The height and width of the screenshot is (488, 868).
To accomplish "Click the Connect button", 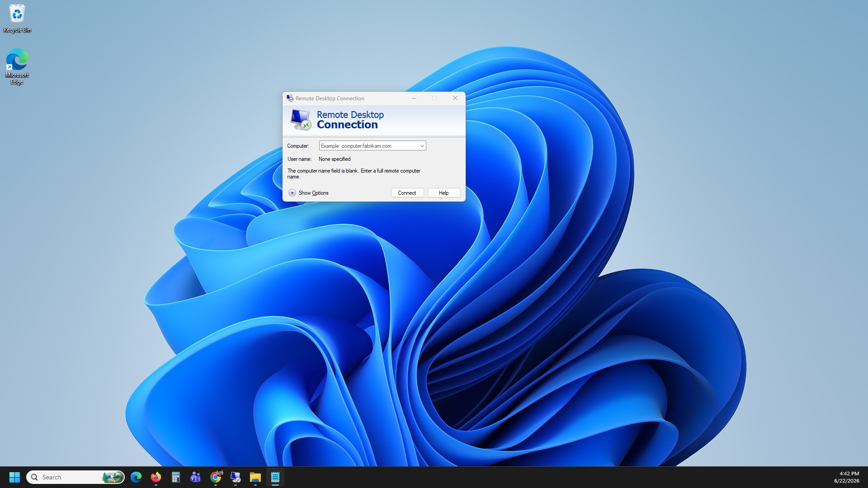I will (407, 193).
